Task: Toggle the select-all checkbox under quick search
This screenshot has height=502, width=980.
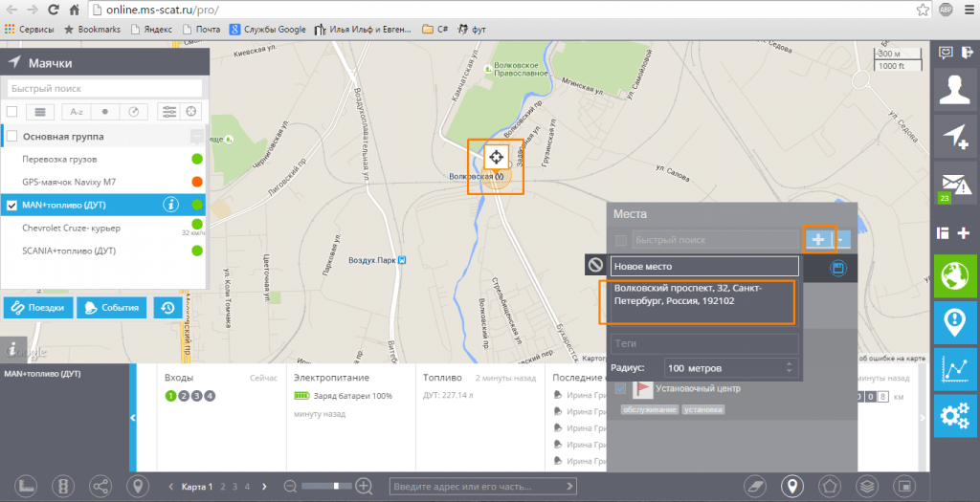Action: pos(11,112)
